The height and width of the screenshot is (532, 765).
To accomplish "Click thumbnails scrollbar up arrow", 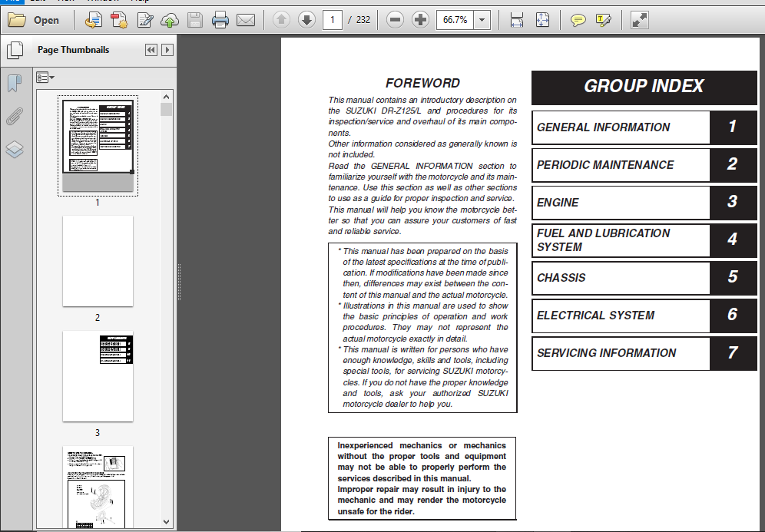I will click(x=167, y=97).
